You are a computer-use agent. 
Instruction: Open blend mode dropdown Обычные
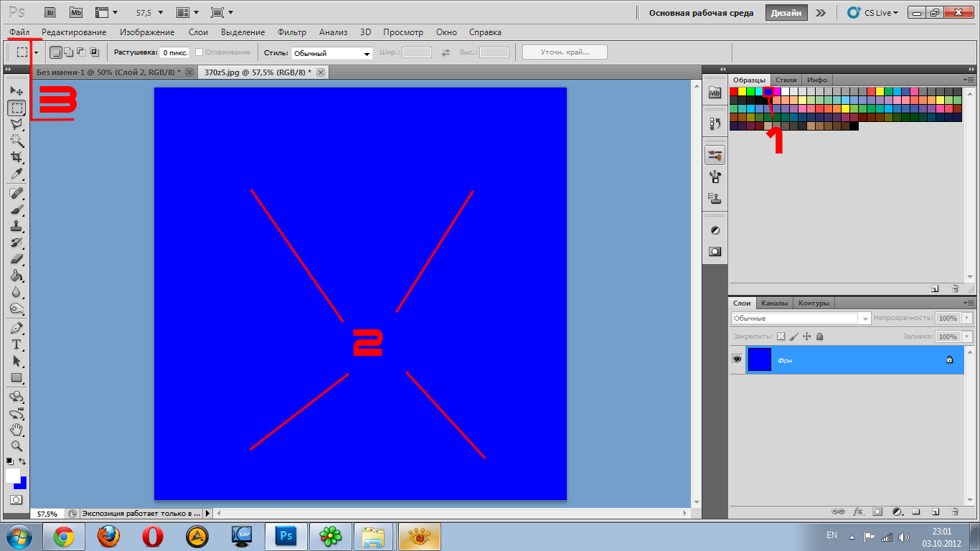pyautogui.click(x=801, y=318)
